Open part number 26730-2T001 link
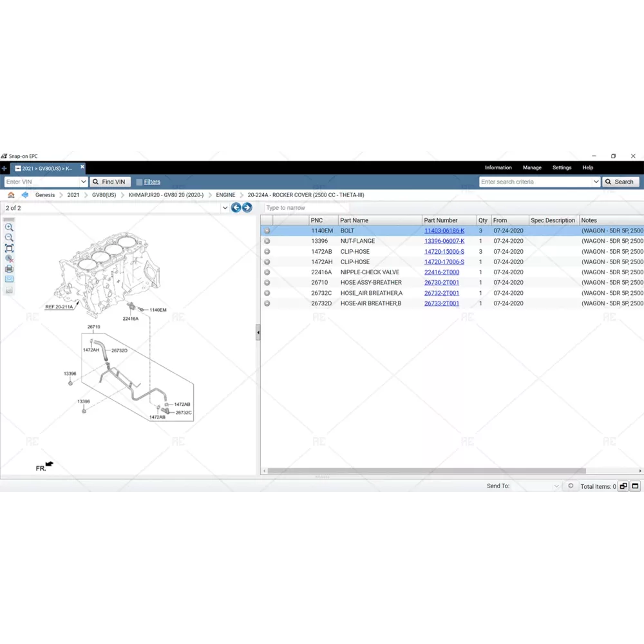644x644 pixels. point(441,283)
